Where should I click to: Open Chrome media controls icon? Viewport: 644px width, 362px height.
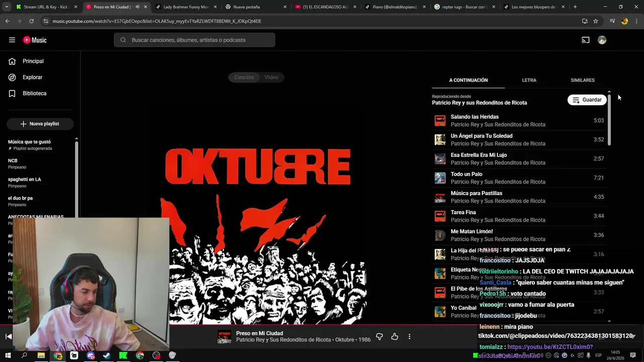[612, 21]
